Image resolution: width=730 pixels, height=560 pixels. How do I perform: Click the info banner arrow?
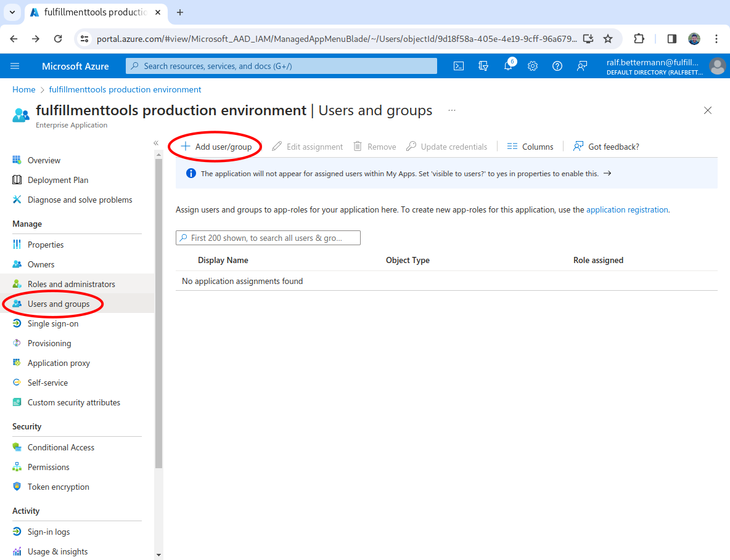pyautogui.click(x=607, y=173)
